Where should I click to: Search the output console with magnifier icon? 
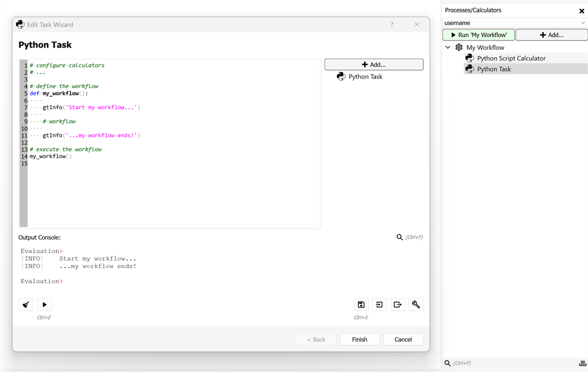coord(400,237)
